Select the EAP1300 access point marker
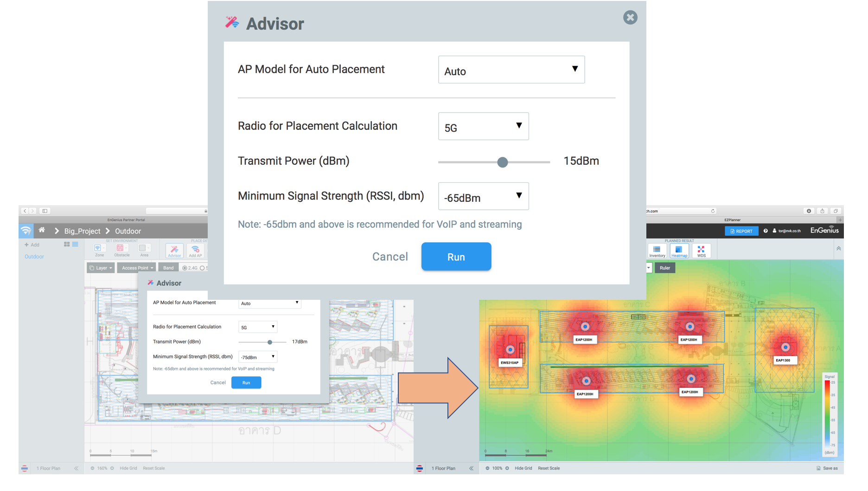This screenshot has width=868, height=491. (785, 347)
